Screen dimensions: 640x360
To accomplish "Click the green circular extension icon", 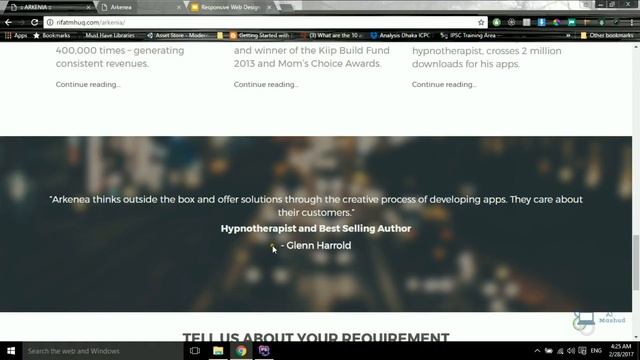I will click(x=496, y=22).
